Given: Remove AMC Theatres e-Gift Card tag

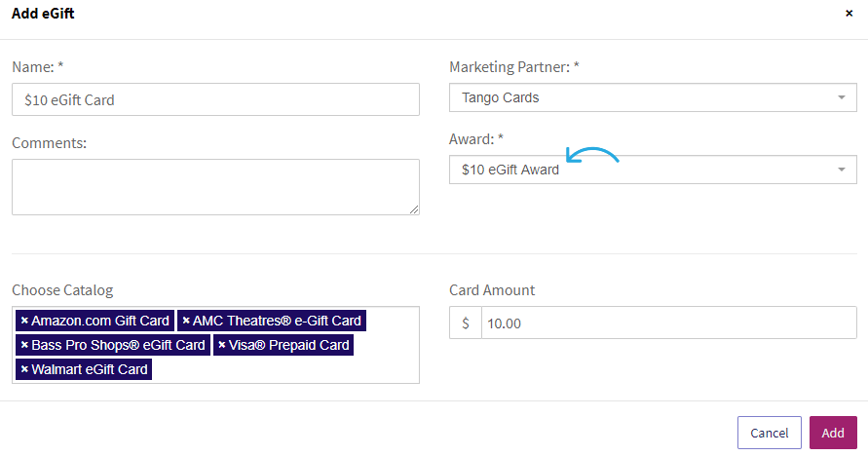Looking at the screenshot, I should point(186,321).
